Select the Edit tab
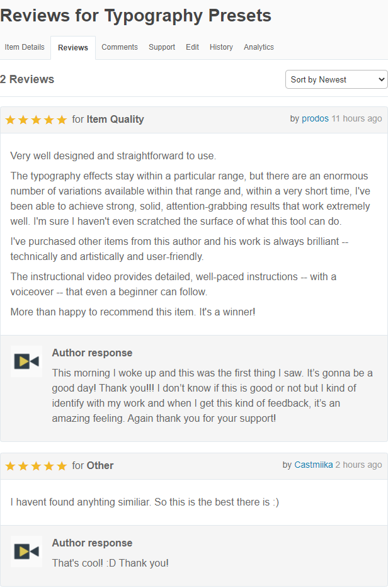The image size is (388, 588). 192,47
